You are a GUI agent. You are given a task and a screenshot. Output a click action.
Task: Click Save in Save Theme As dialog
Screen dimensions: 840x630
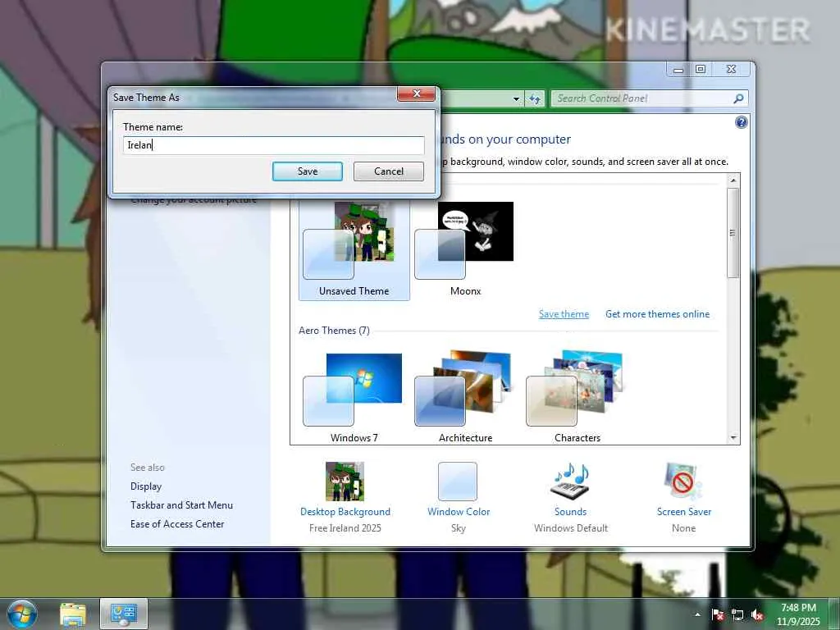click(x=308, y=171)
